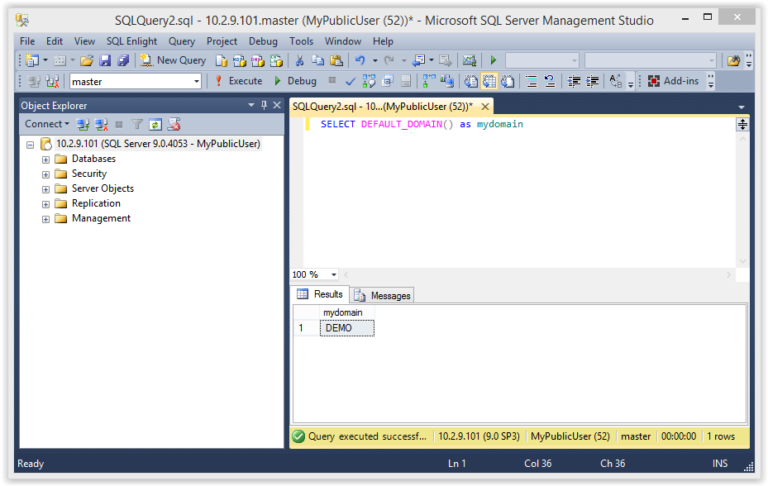The height and width of the screenshot is (486, 768).
Task: Select the Server Objects tree item
Action: tap(102, 189)
